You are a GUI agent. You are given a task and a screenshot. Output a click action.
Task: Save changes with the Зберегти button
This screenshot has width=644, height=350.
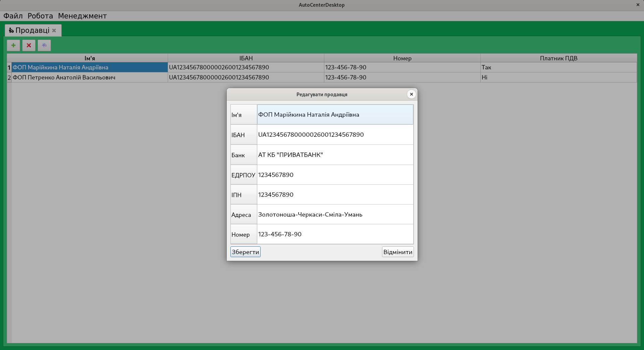[x=245, y=251]
